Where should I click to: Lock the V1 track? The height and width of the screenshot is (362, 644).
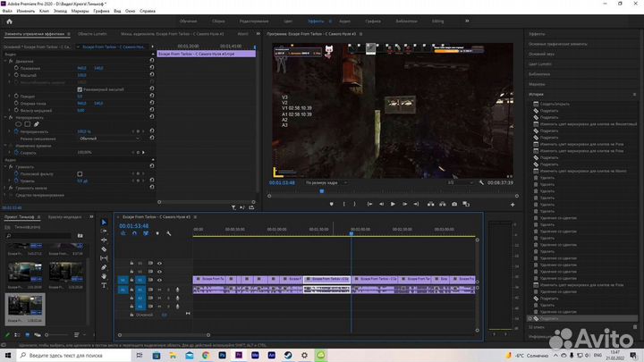click(x=131, y=280)
